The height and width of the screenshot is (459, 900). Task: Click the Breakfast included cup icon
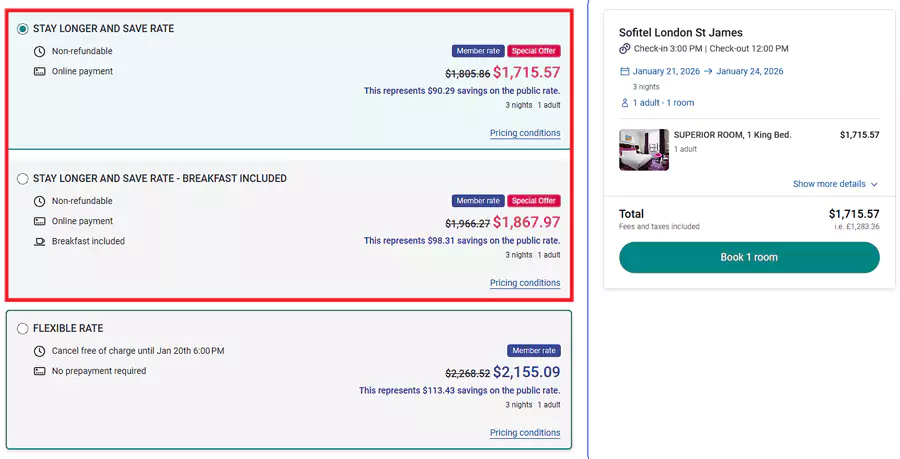tap(40, 242)
